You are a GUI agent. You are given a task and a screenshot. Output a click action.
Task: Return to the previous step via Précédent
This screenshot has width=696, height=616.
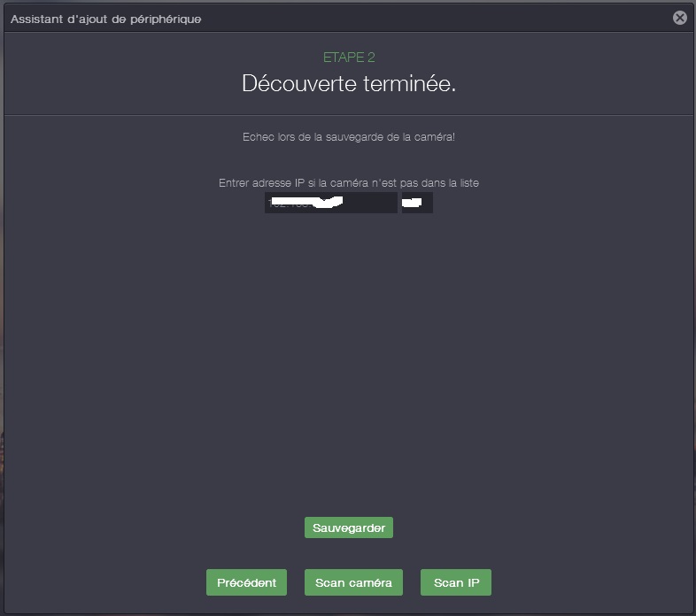click(246, 582)
